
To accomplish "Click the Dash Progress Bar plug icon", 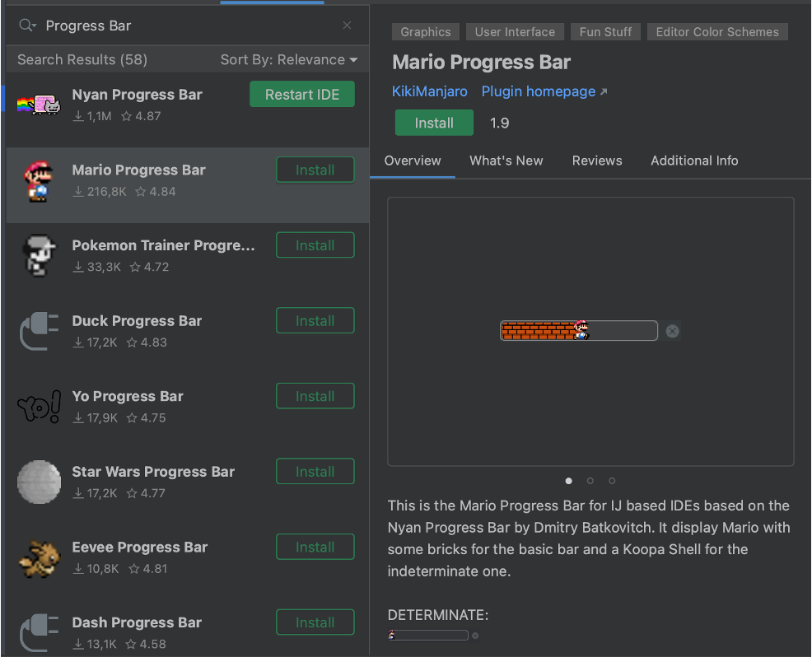I will point(39,632).
